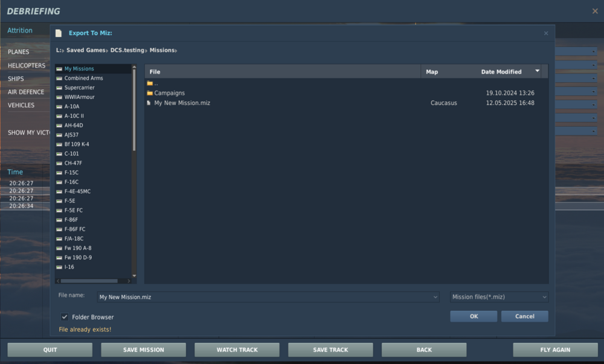Click the drive icon next to My Missions
This screenshot has height=364, width=604.
[x=59, y=69]
